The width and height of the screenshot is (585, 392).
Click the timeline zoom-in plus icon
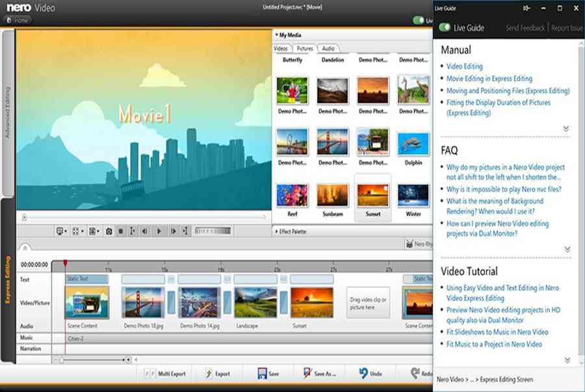[x=128, y=360]
